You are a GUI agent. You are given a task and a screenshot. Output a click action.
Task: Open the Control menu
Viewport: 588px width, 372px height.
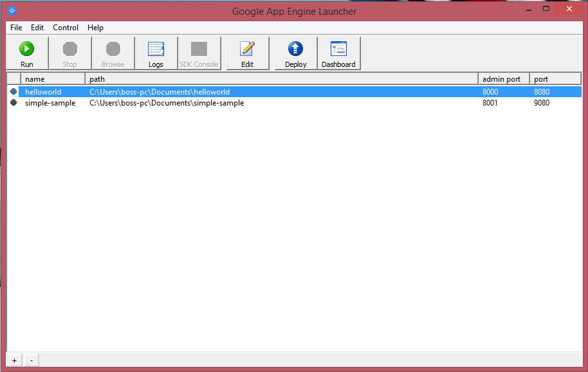66,28
